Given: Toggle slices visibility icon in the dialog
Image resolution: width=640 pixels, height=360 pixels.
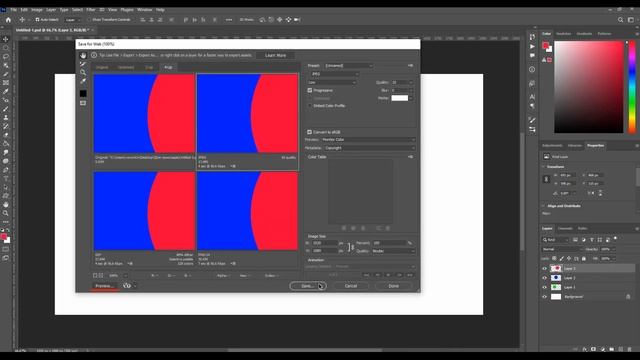Looking at the screenshot, I should [83, 103].
